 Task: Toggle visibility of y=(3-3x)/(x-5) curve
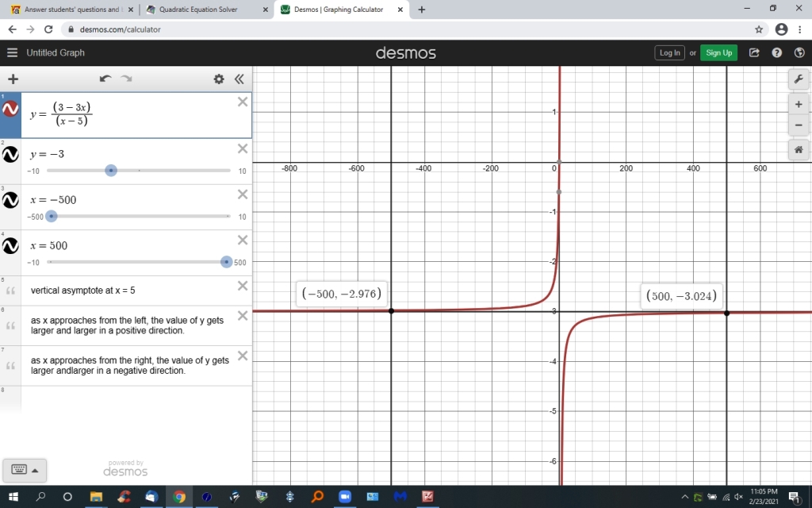[x=10, y=109]
